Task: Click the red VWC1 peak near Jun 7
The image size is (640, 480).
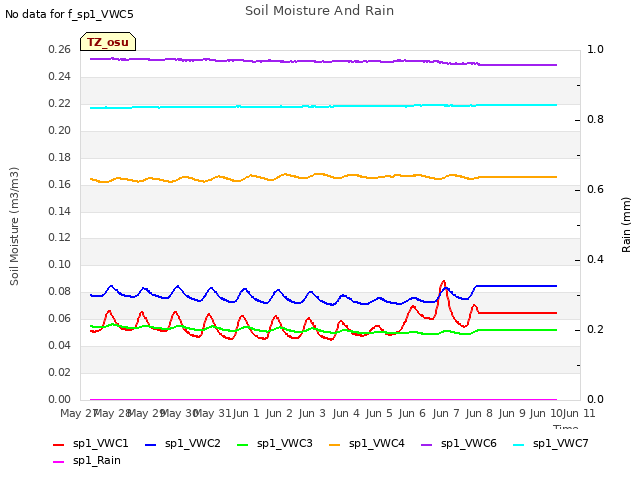Action: (x=443, y=281)
